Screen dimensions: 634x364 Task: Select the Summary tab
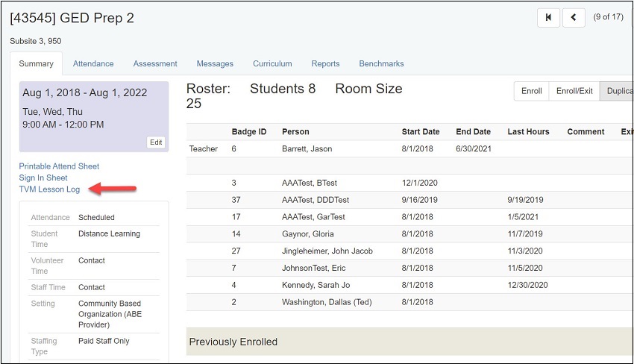coord(36,63)
